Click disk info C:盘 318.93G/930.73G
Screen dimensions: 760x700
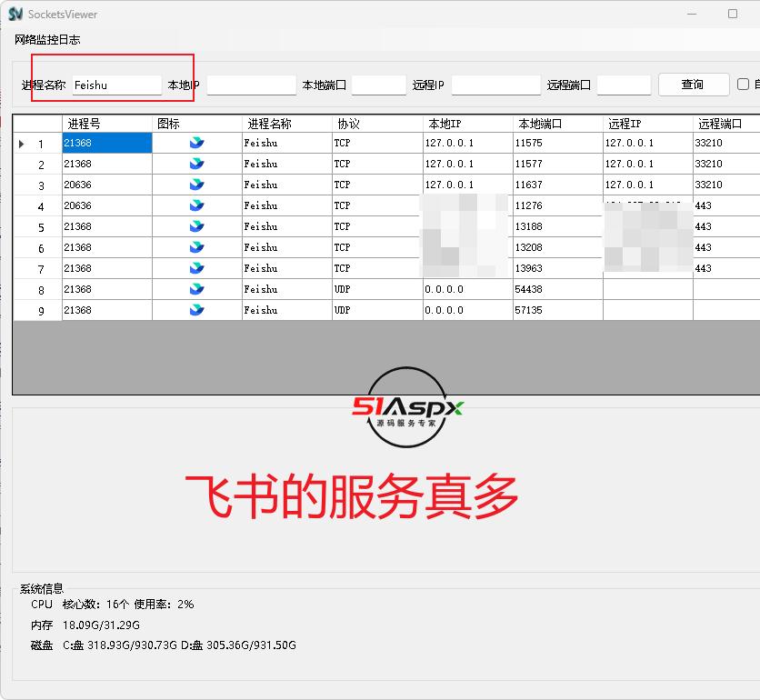(120, 645)
